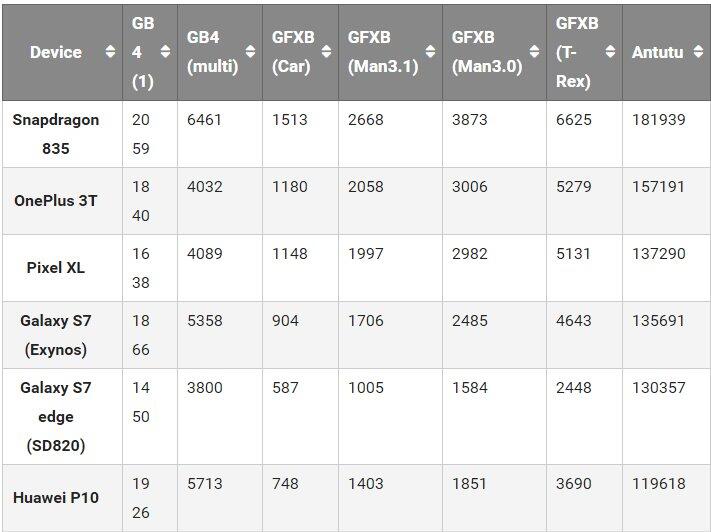Click the GFXB (Man3.1) header text
Image resolution: width=711 pixels, height=532 pixels.
coord(383,52)
